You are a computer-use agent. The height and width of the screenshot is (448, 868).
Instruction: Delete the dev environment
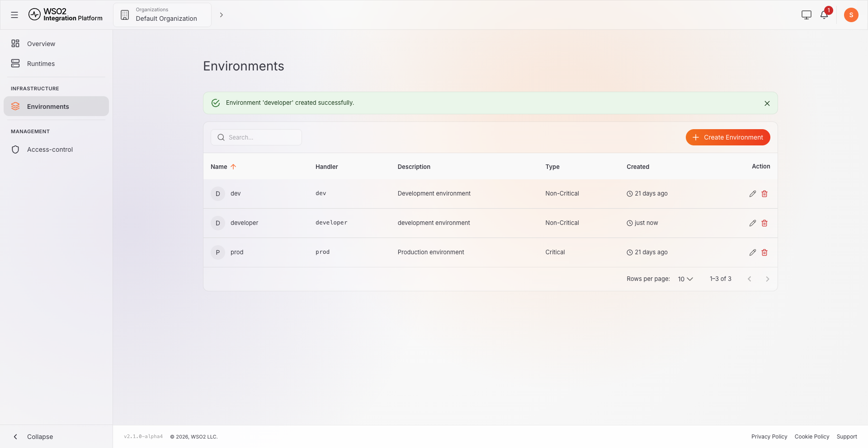764,194
